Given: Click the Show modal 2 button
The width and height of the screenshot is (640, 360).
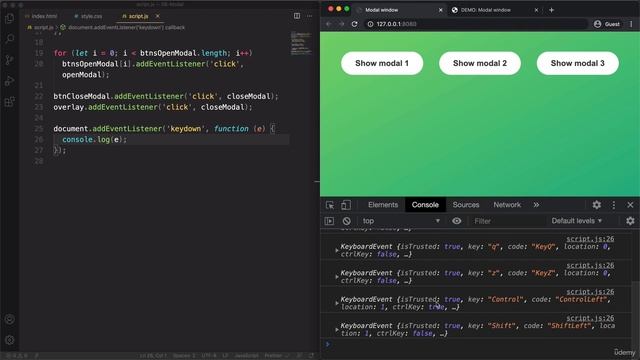Looking at the screenshot, I should [x=480, y=63].
